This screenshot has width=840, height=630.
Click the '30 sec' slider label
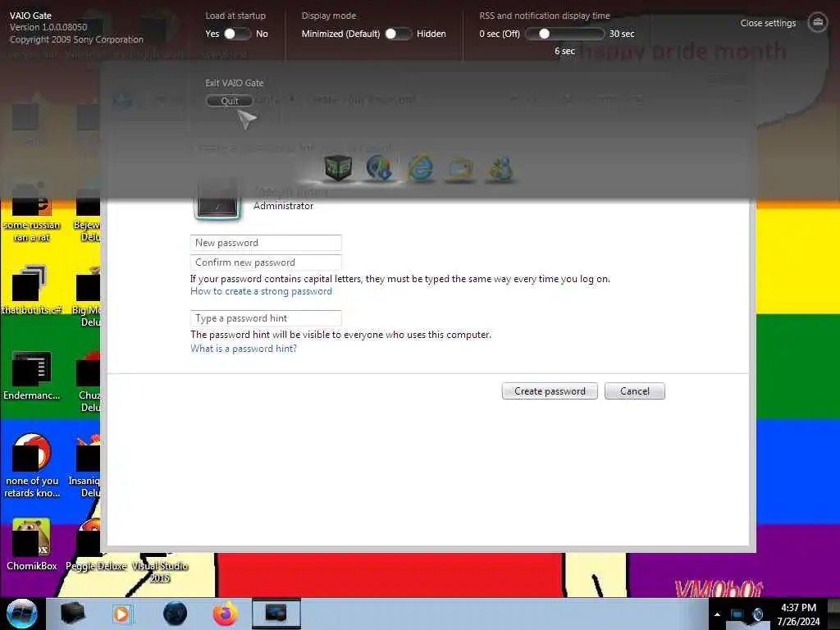point(622,34)
